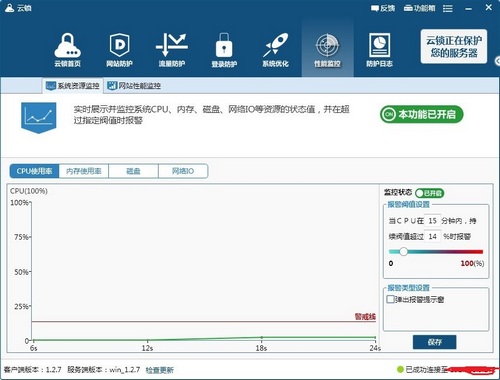Screen dimensions: 500x380
Task: Toggle 监控状态 已开启 switch
Action: (430, 193)
